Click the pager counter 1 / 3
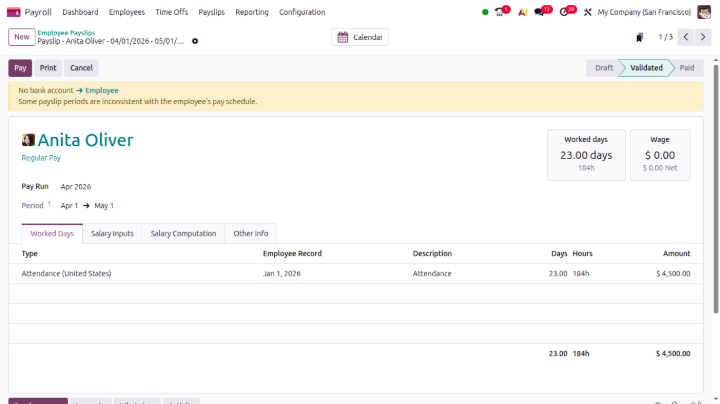The image size is (720, 404). point(665,37)
